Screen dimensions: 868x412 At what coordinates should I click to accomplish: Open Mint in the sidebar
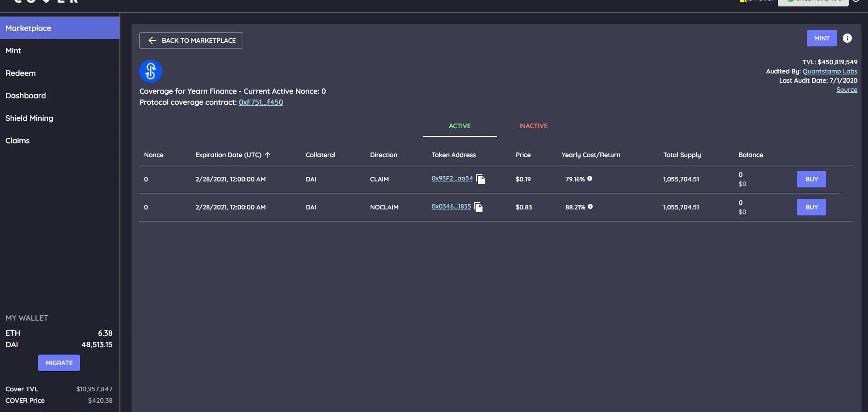[x=13, y=51]
